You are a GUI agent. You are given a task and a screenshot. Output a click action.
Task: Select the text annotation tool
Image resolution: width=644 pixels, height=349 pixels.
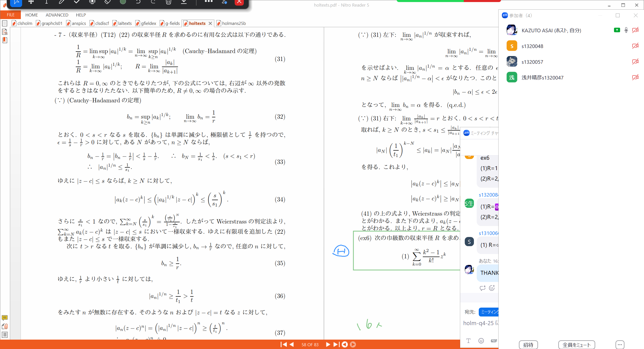(46, 2)
